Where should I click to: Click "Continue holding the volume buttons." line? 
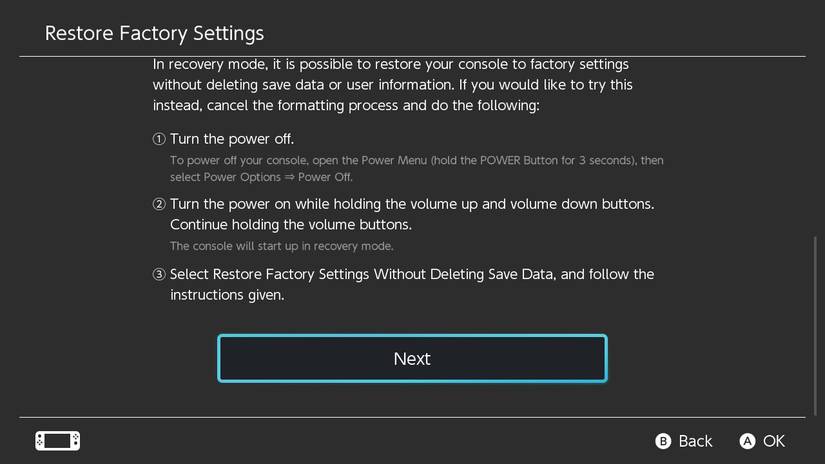[290, 224]
